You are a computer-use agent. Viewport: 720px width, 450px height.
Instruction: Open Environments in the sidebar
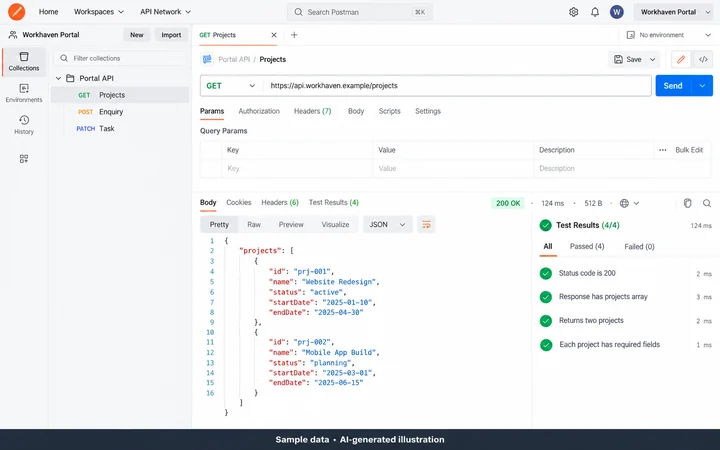click(x=24, y=93)
